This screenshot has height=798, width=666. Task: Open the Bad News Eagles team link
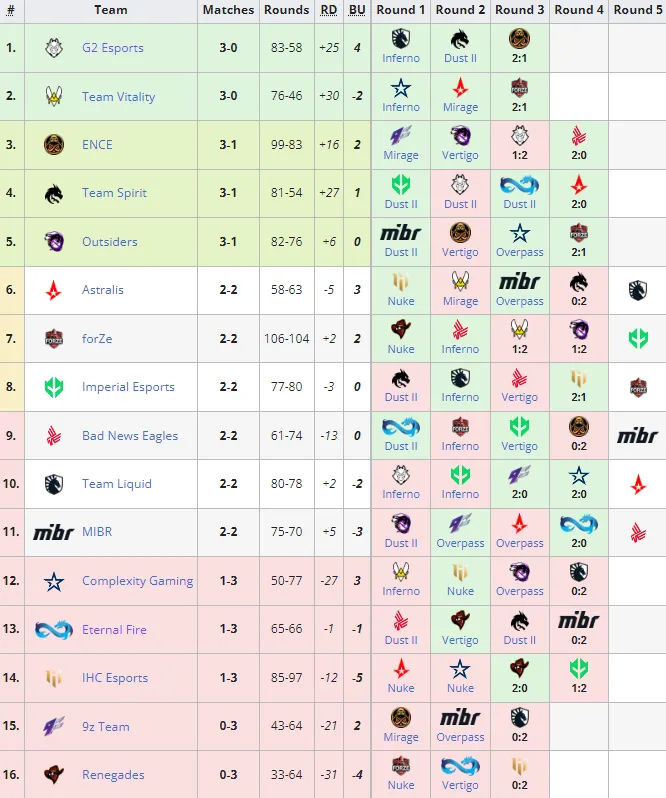click(130, 436)
